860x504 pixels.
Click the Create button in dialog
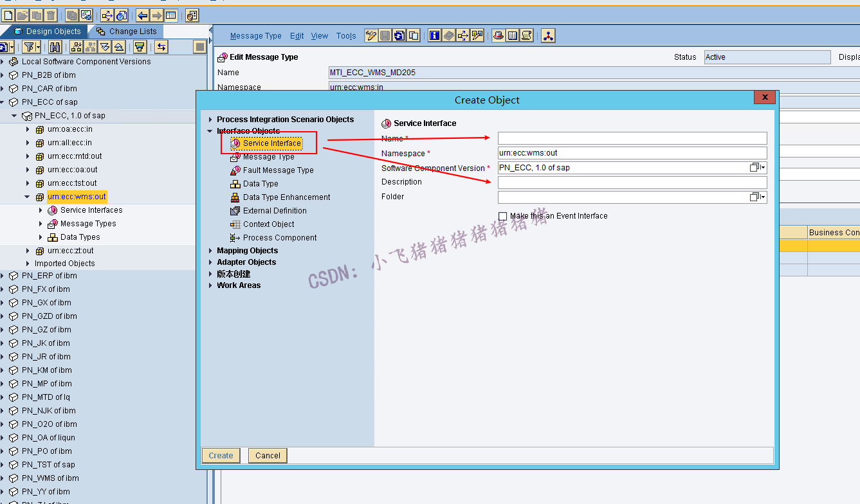click(221, 456)
